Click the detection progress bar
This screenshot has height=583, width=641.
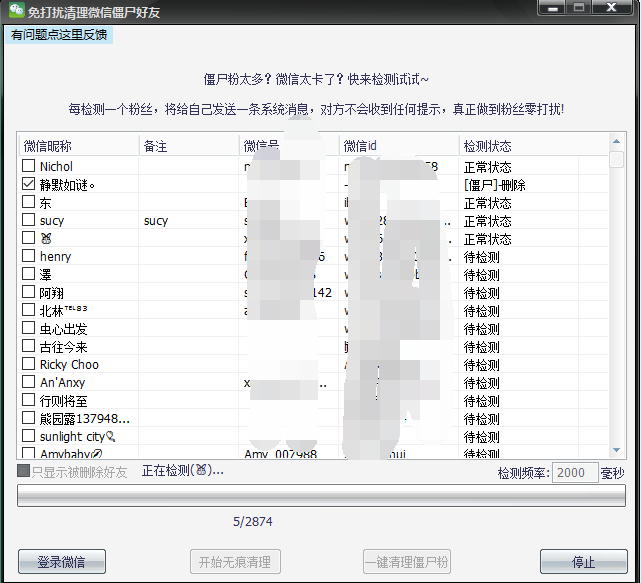tap(321, 496)
